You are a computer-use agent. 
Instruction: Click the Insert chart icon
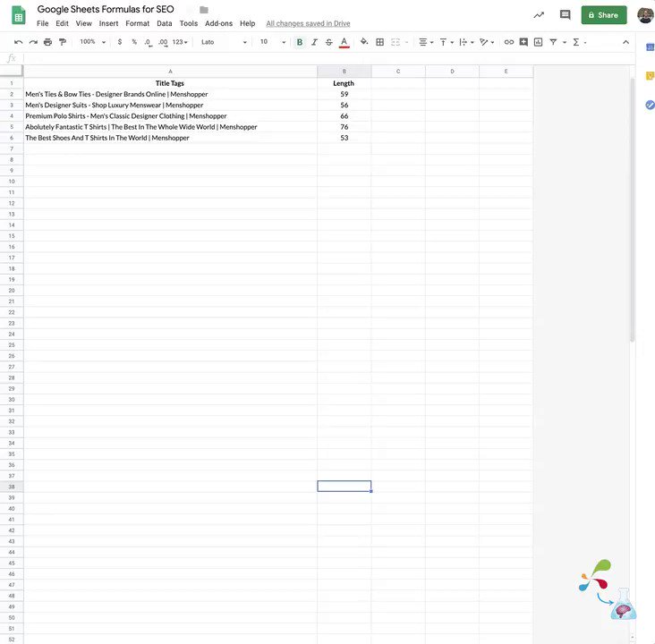(x=538, y=42)
